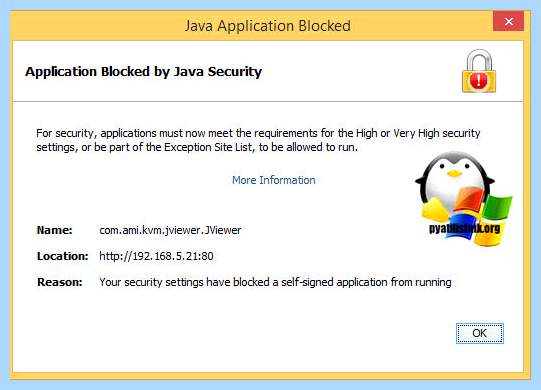Close the Java Application Blocked dialog
The image size is (541, 390).
pos(509,22)
